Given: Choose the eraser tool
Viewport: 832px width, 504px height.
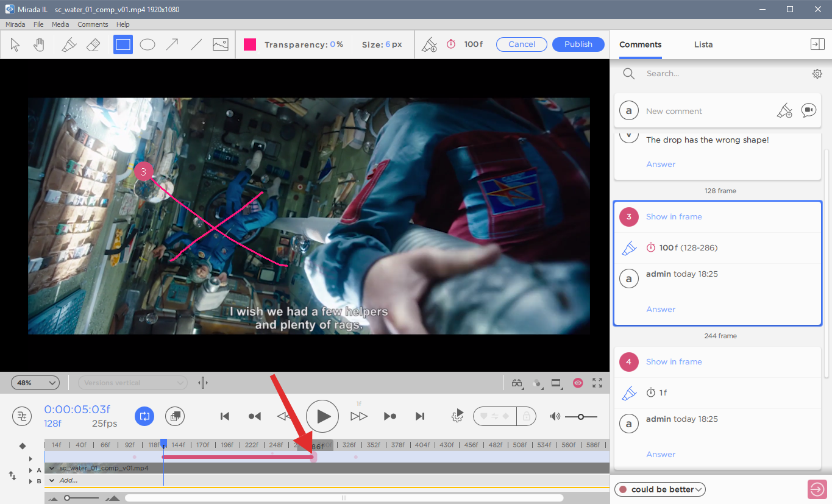Looking at the screenshot, I should [93, 44].
